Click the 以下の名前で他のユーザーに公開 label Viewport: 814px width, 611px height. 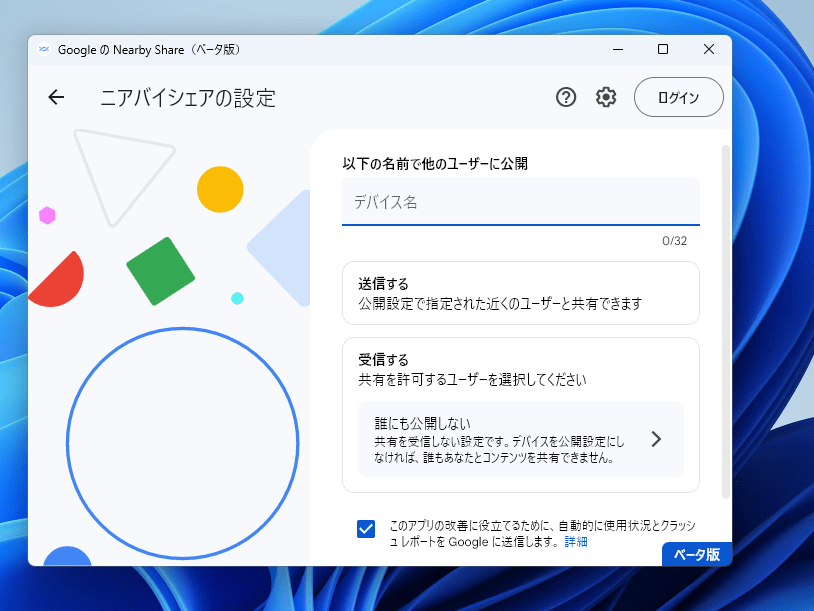pyautogui.click(x=435, y=164)
